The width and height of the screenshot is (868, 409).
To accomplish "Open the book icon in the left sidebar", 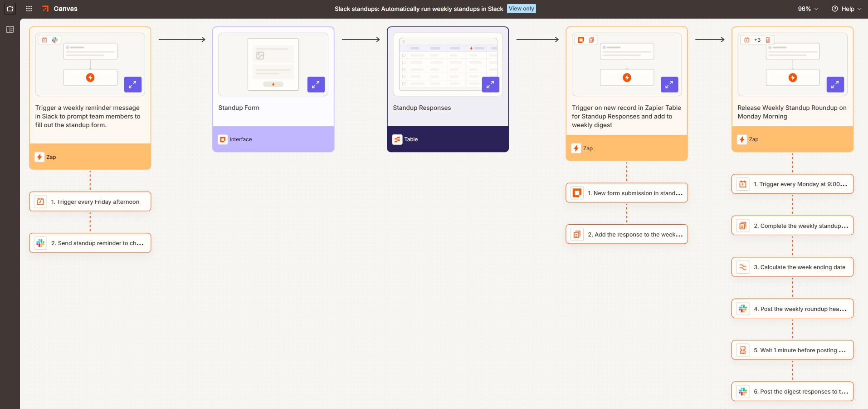I will [9, 30].
